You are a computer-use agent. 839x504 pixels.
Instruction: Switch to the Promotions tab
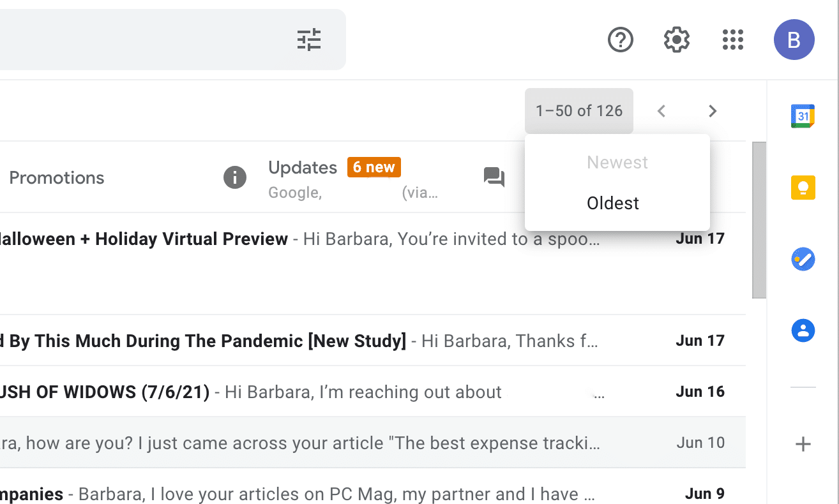click(x=57, y=178)
